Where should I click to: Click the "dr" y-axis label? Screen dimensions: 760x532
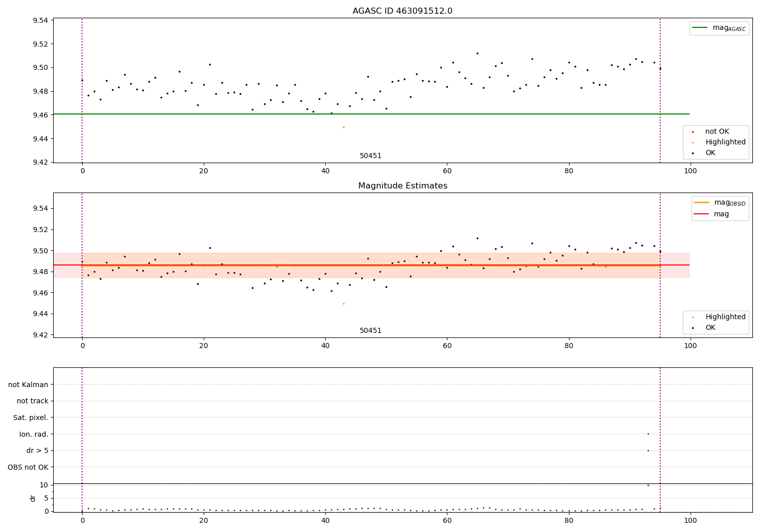(x=33, y=498)
